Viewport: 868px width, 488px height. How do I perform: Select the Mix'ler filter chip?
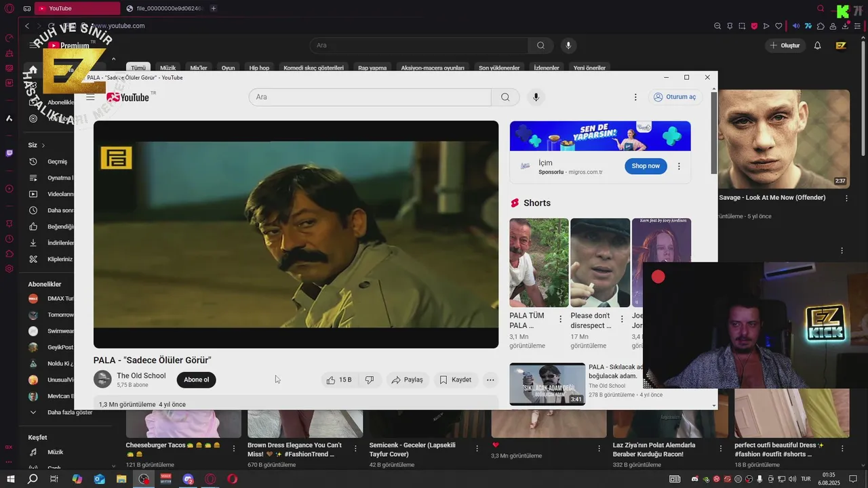199,68
